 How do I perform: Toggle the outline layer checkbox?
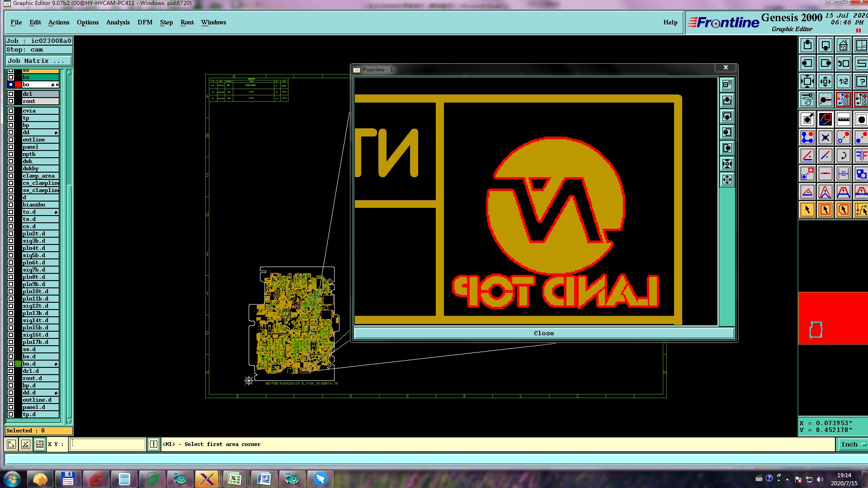(11, 140)
